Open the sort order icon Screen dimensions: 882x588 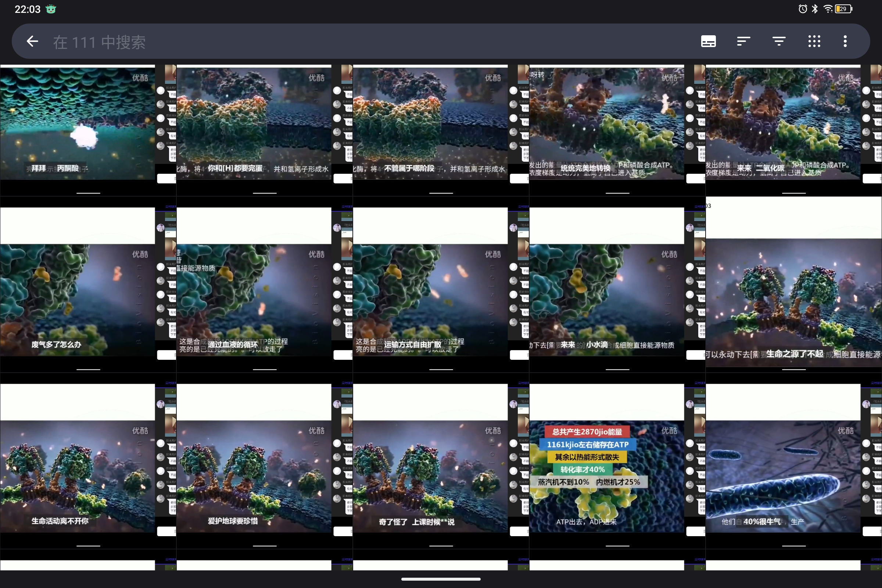tap(743, 41)
